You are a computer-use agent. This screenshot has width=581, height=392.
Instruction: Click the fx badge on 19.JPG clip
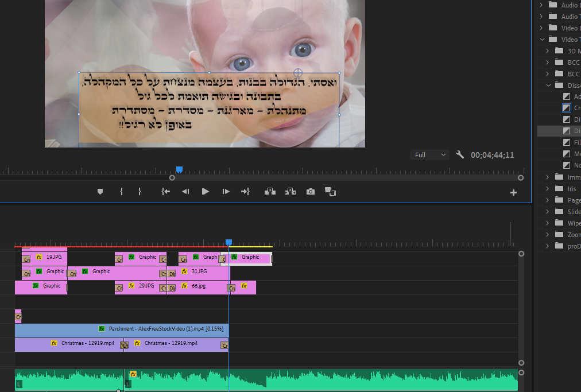pyautogui.click(x=39, y=257)
